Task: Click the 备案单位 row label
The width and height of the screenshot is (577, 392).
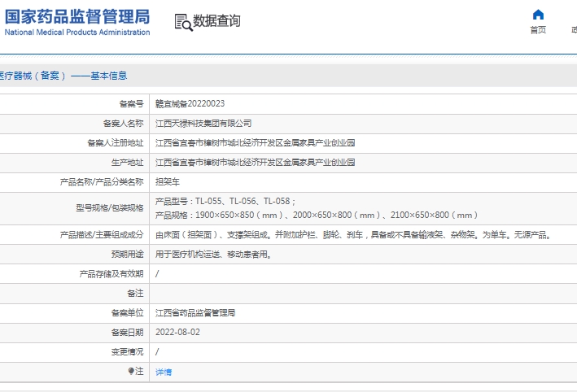Action: coord(127,313)
